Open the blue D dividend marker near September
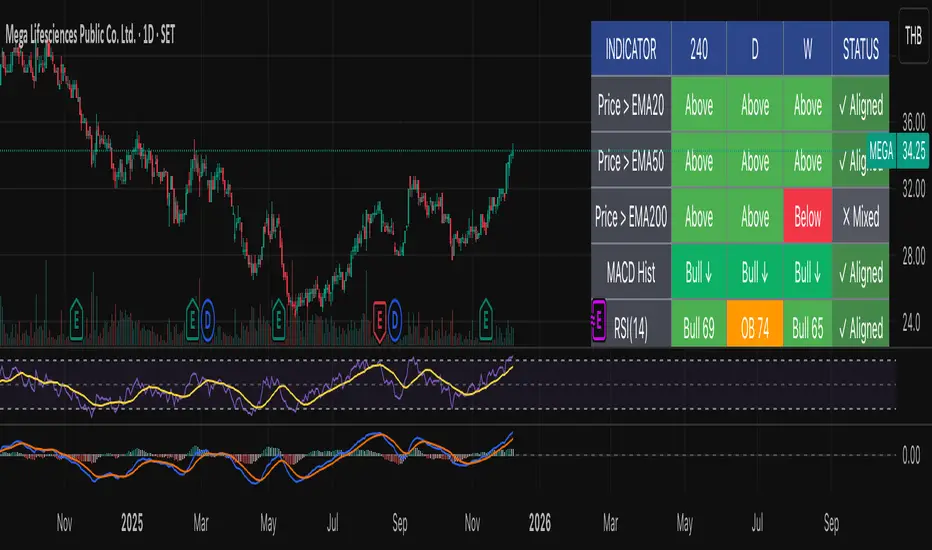932x550 pixels. 395,318
